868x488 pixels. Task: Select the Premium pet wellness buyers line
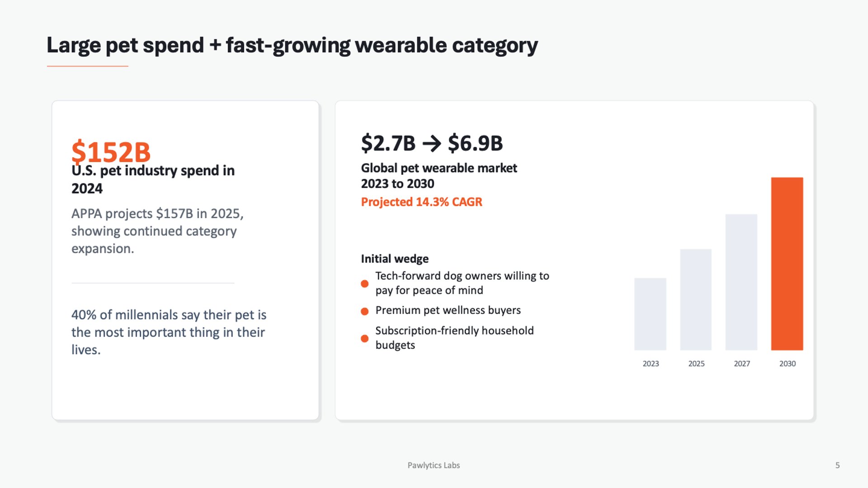(x=448, y=310)
